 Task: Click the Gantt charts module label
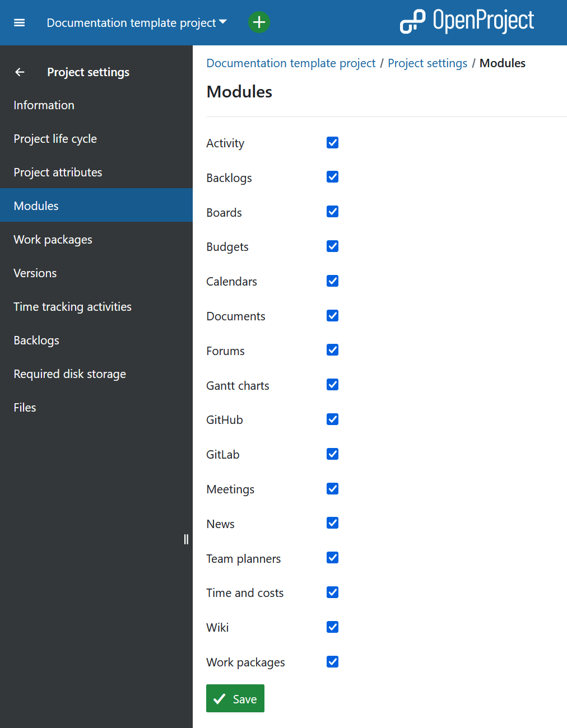tap(238, 386)
